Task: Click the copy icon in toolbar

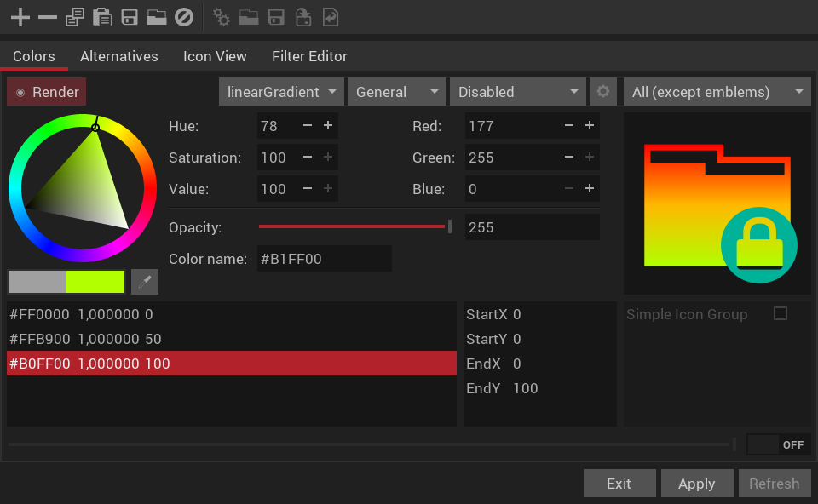Action: click(75, 17)
